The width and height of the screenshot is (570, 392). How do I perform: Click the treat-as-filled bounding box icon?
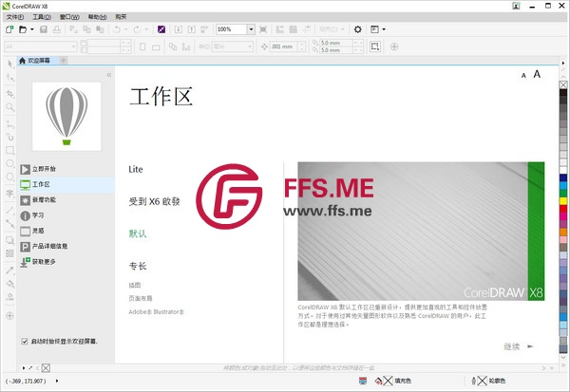pyautogui.click(x=375, y=47)
